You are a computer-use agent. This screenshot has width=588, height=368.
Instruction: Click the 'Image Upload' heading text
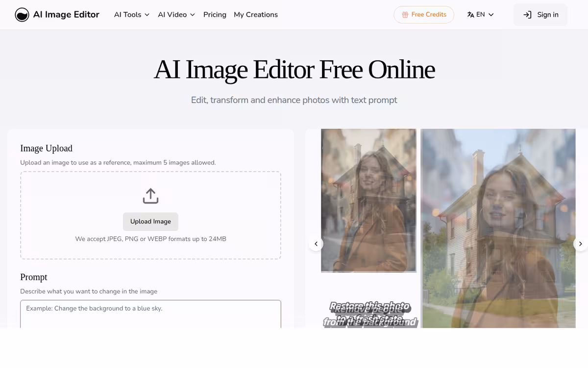point(46,148)
